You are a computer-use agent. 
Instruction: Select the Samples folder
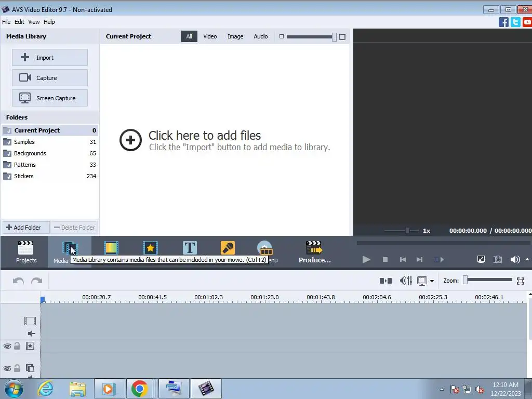tap(50, 142)
